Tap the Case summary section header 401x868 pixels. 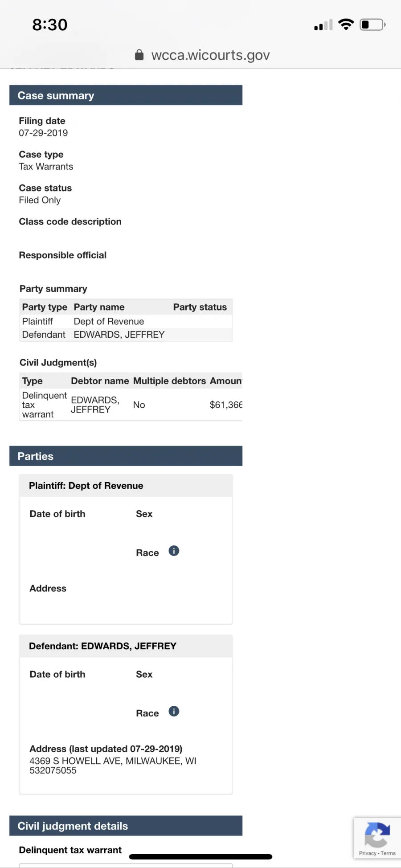pos(126,95)
